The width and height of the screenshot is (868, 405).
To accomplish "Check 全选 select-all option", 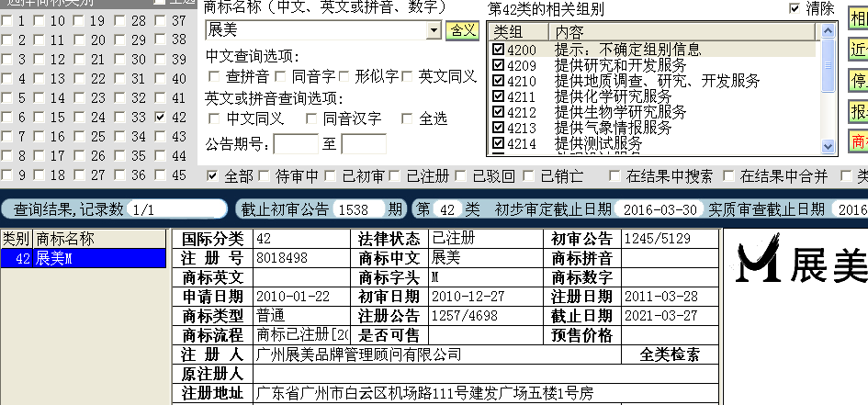I will click(x=408, y=118).
